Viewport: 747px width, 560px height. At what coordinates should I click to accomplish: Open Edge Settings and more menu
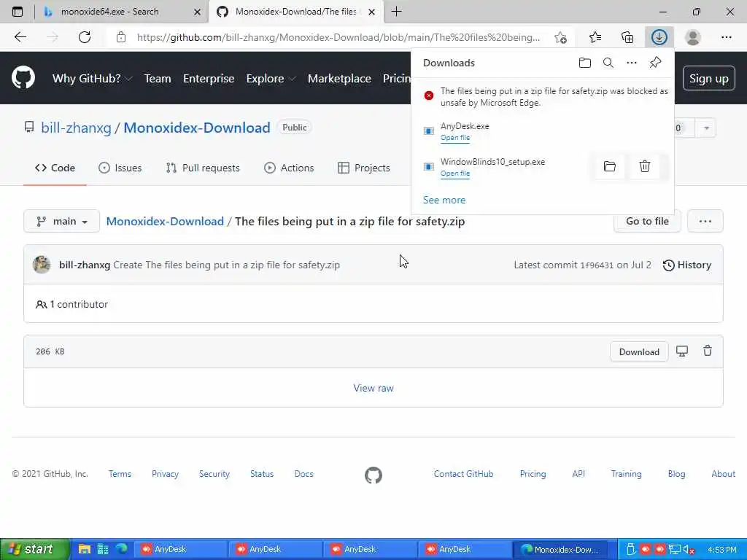726,37
